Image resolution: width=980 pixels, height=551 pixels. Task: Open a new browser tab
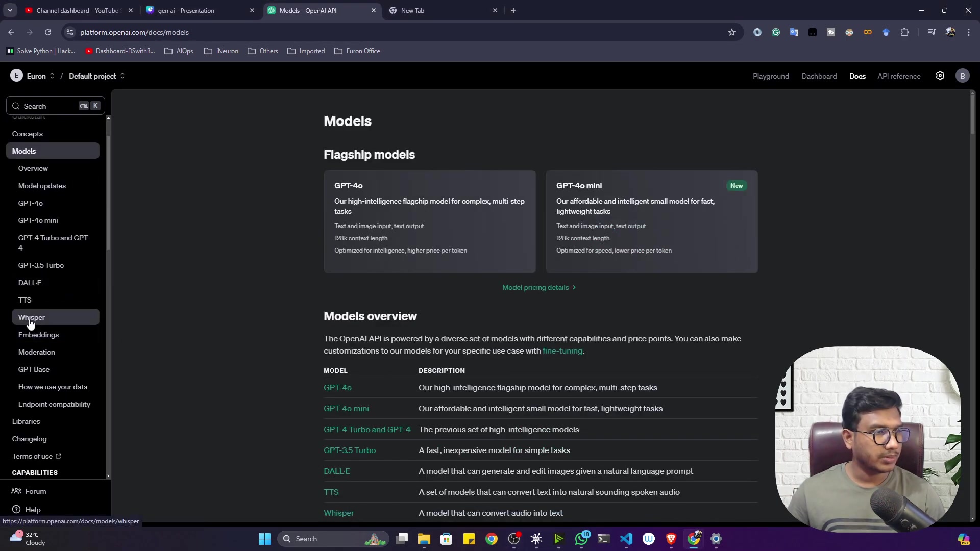click(513, 10)
